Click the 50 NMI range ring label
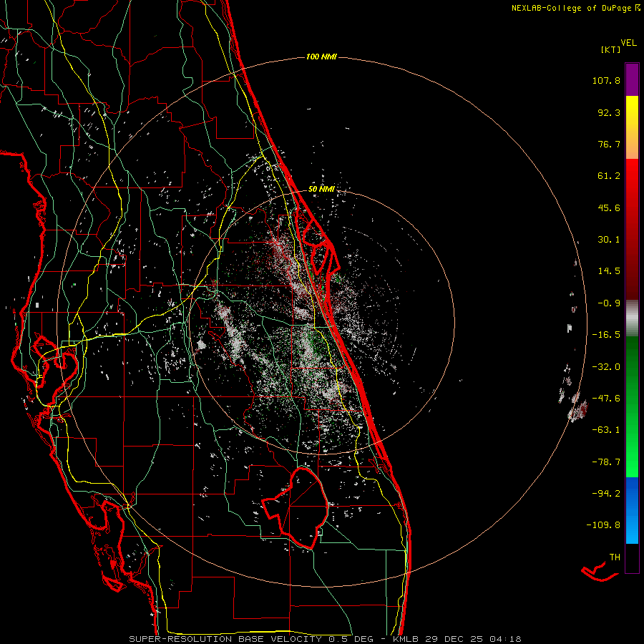 (x=321, y=190)
